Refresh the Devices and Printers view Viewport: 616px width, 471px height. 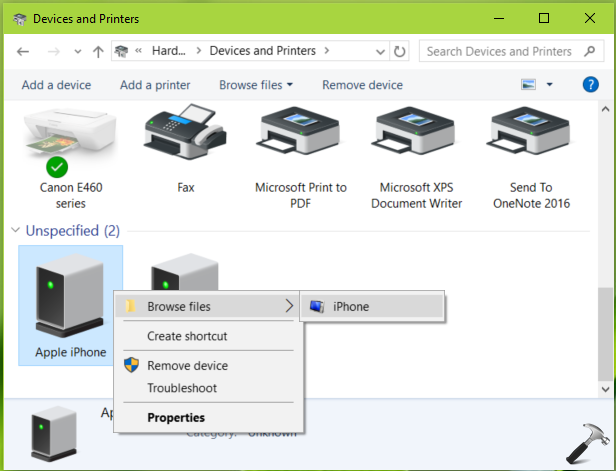pos(400,51)
